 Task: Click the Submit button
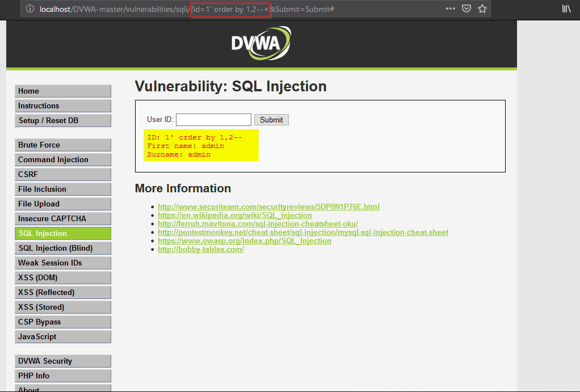(x=271, y=120)
